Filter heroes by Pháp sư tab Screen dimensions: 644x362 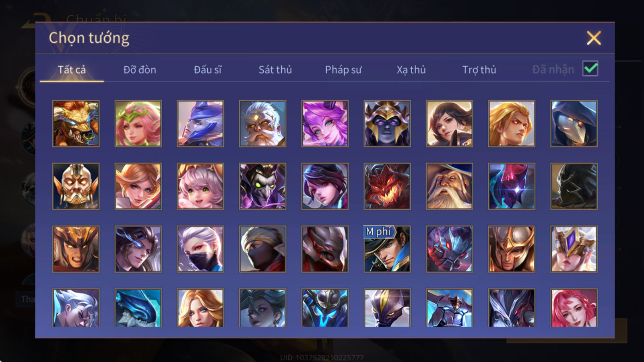tap(343, 70)
